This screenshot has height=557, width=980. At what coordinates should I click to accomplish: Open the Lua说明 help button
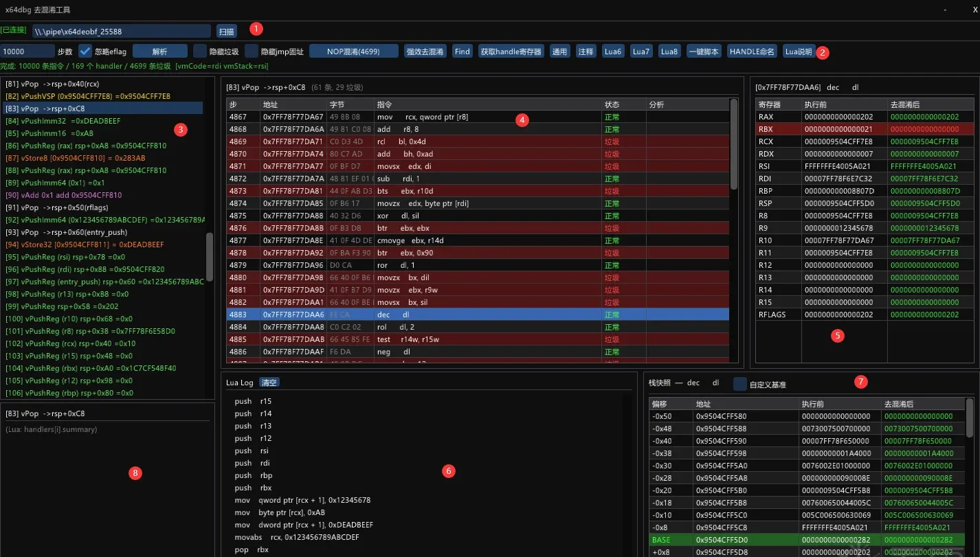coord(799,51)
